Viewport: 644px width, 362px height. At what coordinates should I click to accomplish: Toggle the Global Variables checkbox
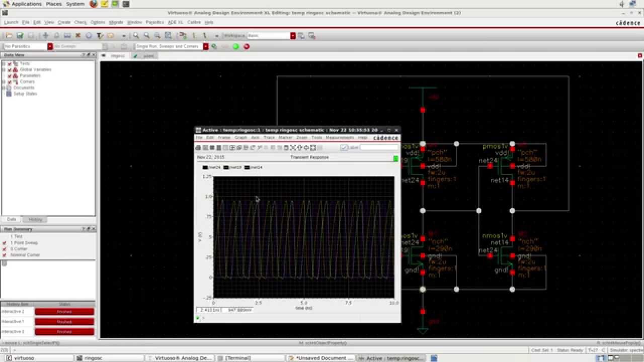point(10,70)
